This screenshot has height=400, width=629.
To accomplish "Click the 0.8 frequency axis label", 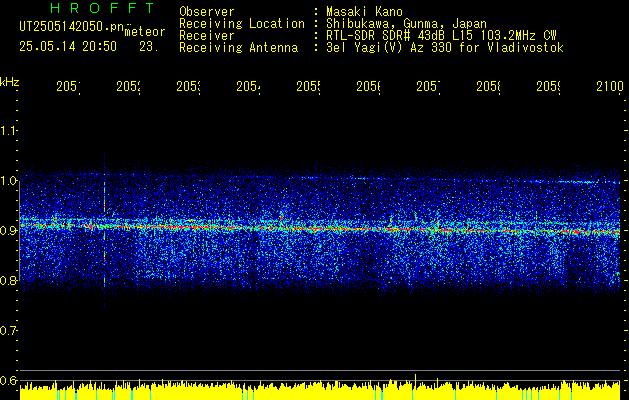I will tap(8, 280).
